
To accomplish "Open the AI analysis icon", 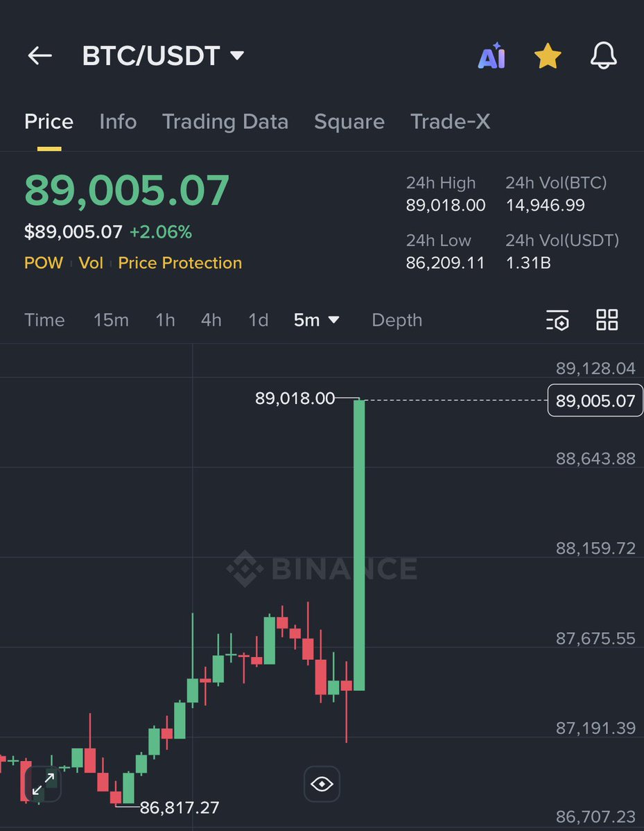I will point(491,58).
